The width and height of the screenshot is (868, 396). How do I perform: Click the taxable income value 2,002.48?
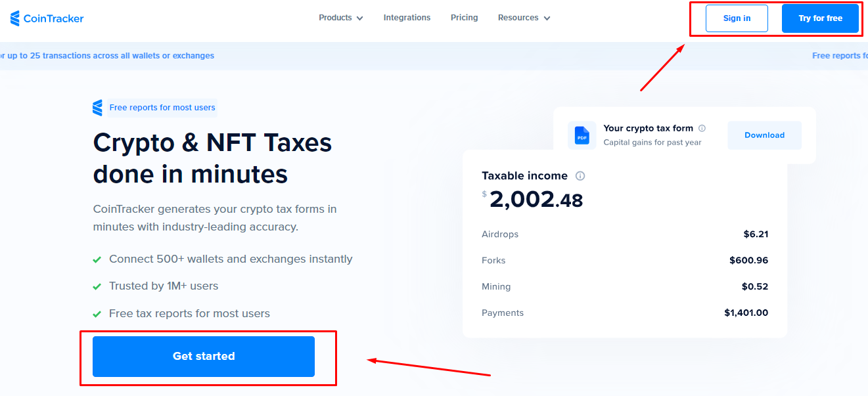pyautogui.click(x=536, y=200)
